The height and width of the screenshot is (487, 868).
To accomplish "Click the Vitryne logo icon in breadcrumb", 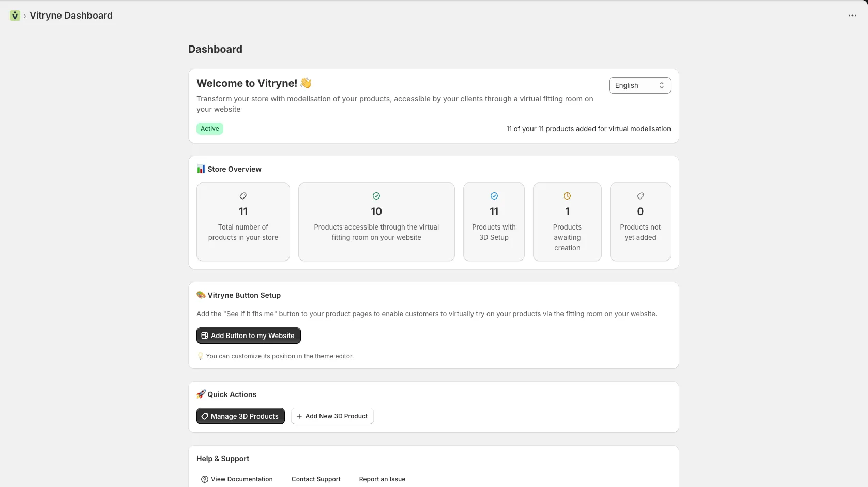I will pyautogui.click(x=14, y=16).
